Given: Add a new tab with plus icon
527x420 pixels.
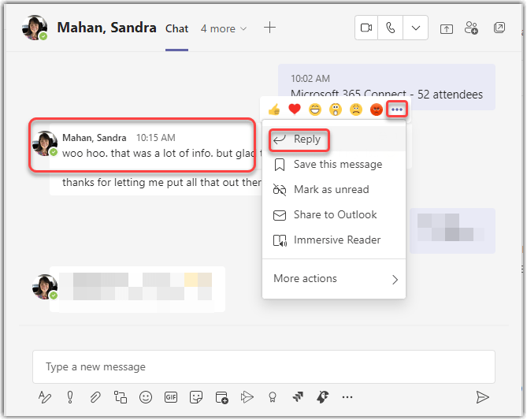Looking at the screenshot, I should [269, 28].
